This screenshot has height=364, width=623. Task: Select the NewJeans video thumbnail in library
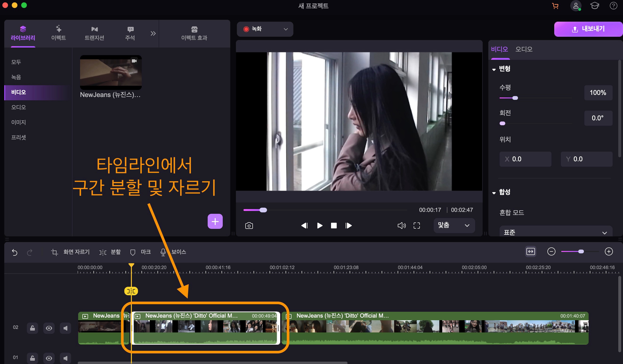point(111,72)
